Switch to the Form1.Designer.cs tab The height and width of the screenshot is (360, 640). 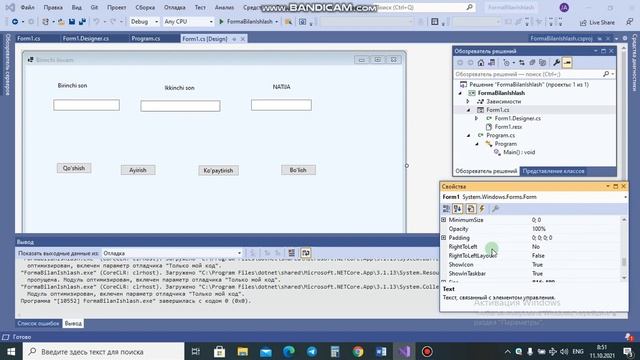[x=86, y=38]
